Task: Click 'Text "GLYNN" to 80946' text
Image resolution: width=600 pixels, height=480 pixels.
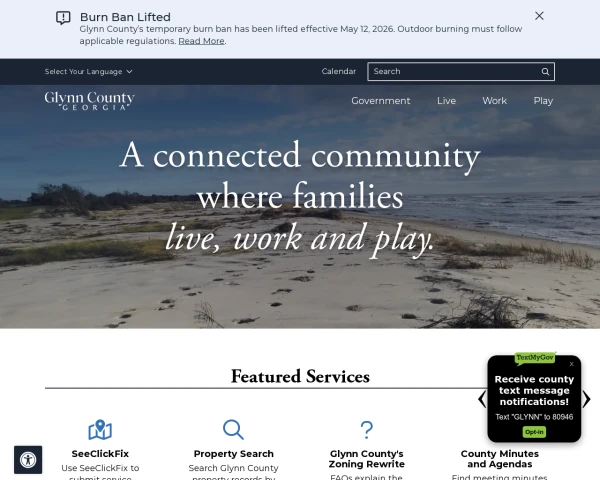Action: point(534,417)
